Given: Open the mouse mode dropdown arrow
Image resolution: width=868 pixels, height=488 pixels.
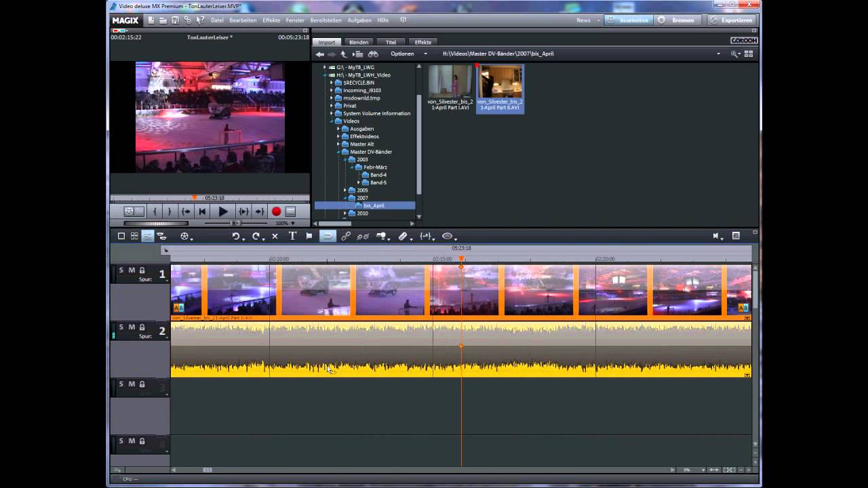Looking at the screenshot, I should coord(389,239).
